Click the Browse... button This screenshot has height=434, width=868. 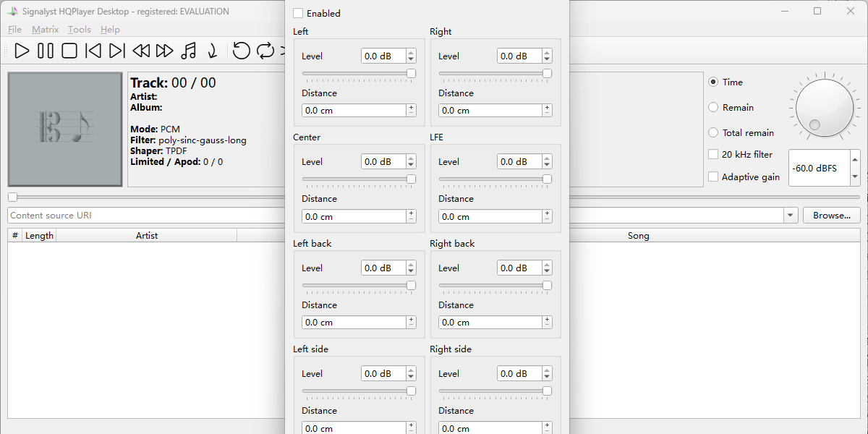point(831,216)
